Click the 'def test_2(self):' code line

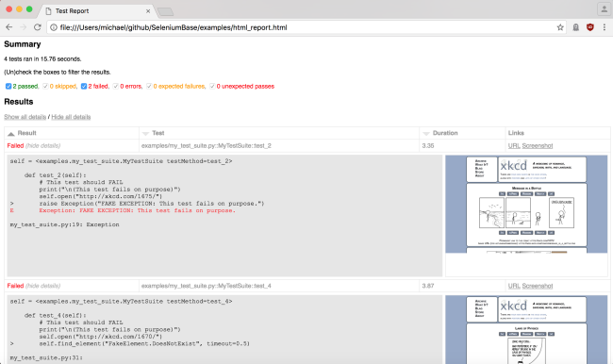click(55, 175)
